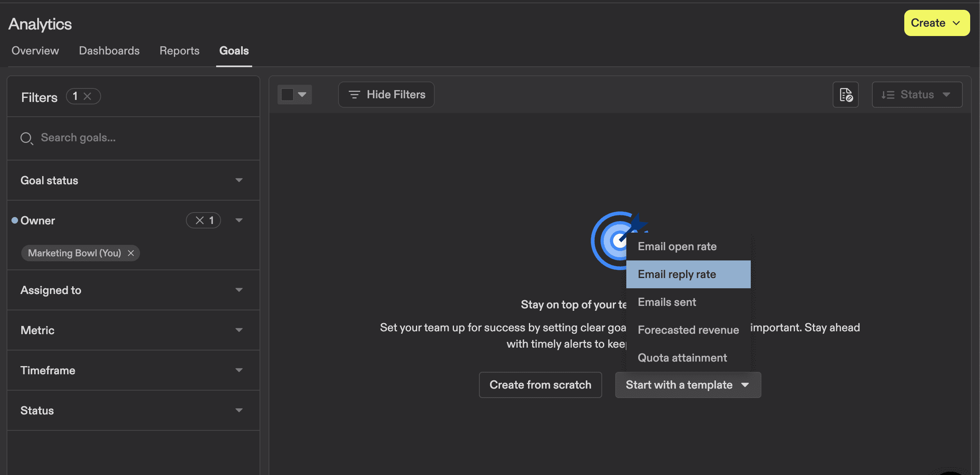Viewport: 980px width, 475px height.
Task: Click the document export icon button
Action: [845, 95]
